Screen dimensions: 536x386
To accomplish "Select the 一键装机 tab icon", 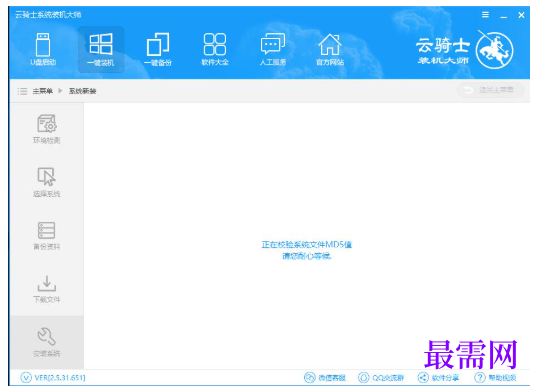I will [101, 49].
